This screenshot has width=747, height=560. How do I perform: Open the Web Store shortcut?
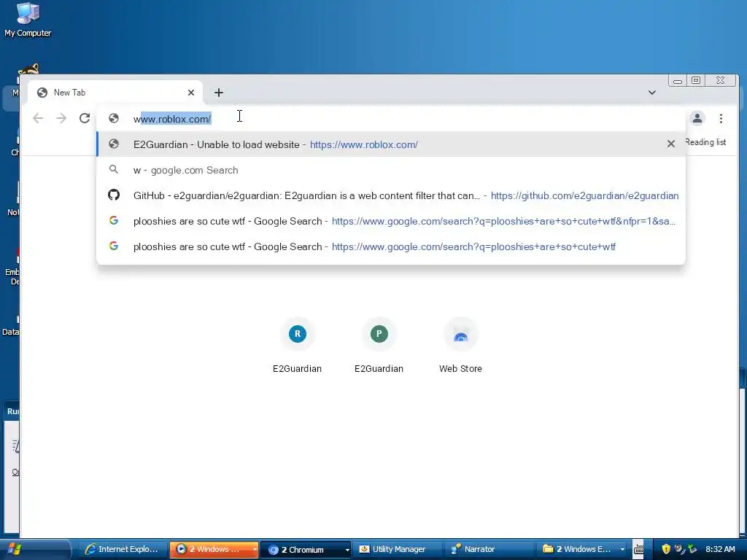tap(460, 345)
